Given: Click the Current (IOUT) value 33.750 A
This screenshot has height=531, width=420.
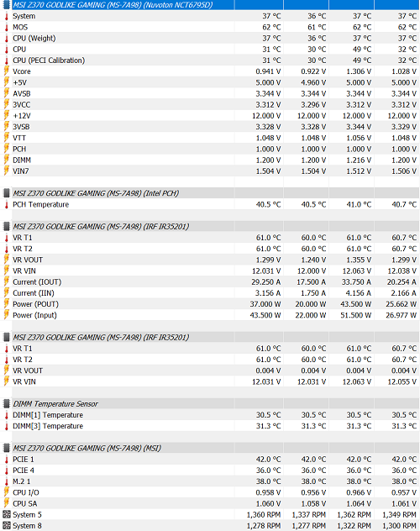Looking at the screenshot, I should click(x=356, y=281).
